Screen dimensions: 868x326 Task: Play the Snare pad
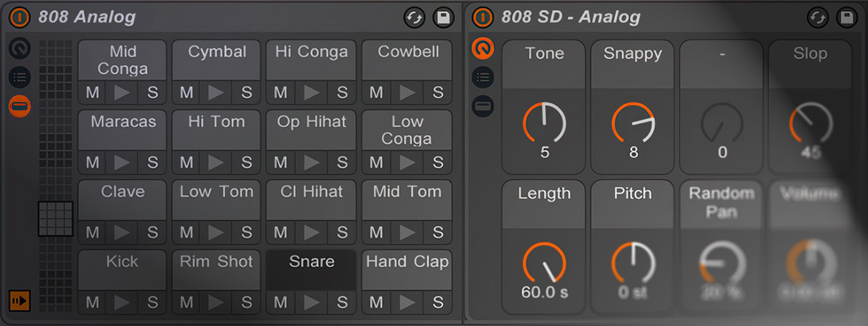[312, 303]
